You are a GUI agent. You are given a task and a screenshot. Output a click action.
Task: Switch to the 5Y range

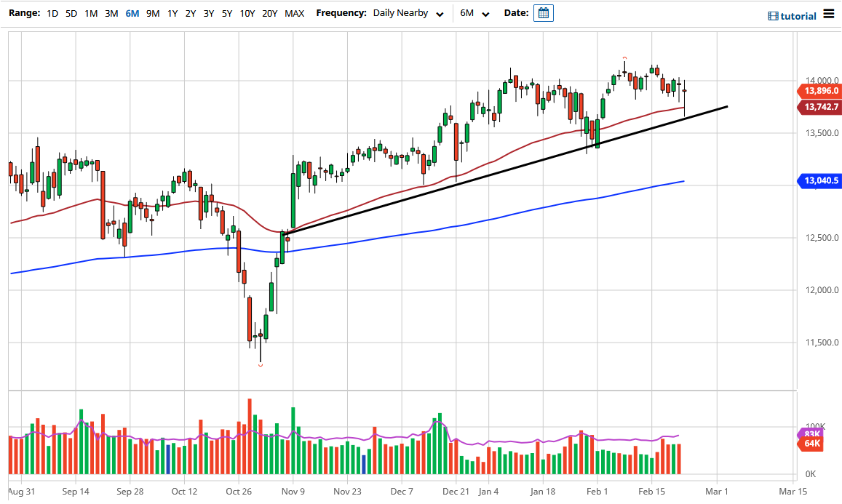(x=226, y=12)
